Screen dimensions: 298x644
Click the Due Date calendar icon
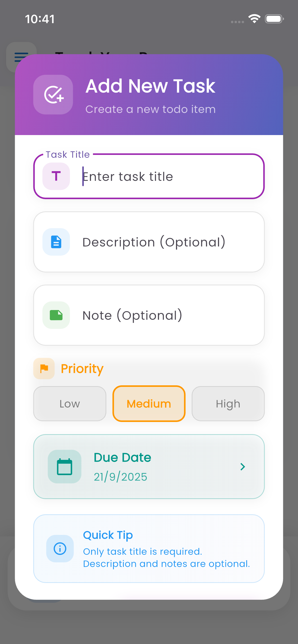coord(64,466)
